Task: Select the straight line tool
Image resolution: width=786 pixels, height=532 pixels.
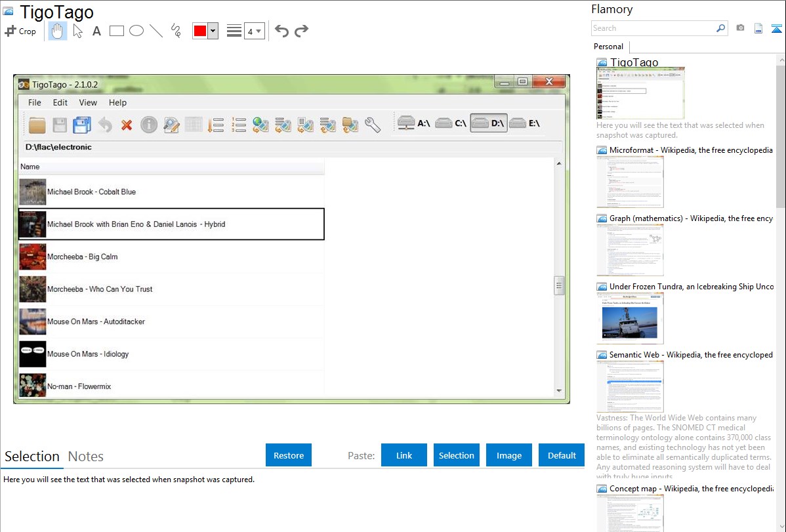Action: 156,31
